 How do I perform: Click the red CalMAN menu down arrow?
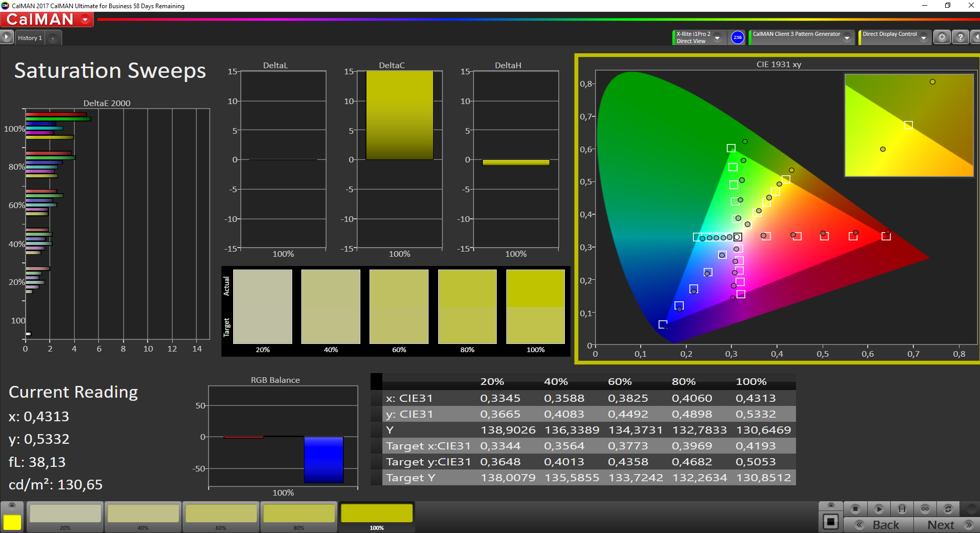click(85, 19)
